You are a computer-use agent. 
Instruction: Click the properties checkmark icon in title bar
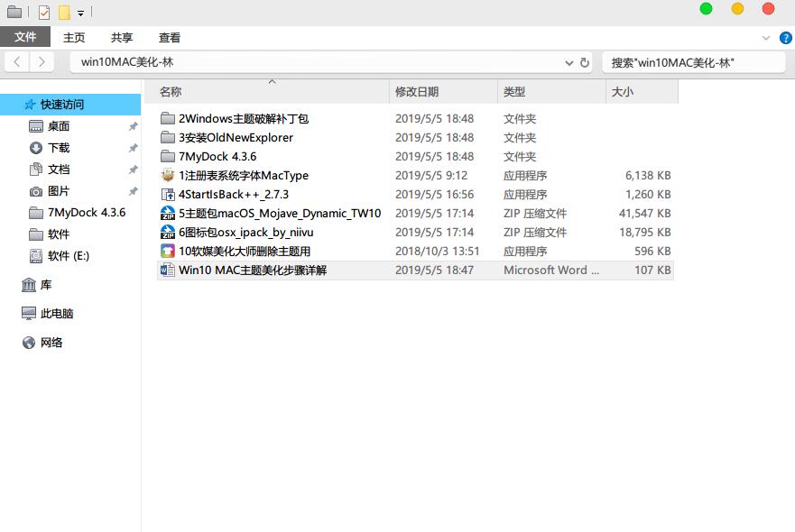[x=44, y=12]
